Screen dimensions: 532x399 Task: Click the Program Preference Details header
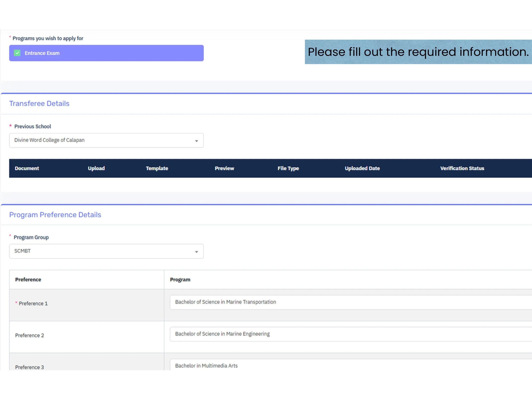(55, 215)
